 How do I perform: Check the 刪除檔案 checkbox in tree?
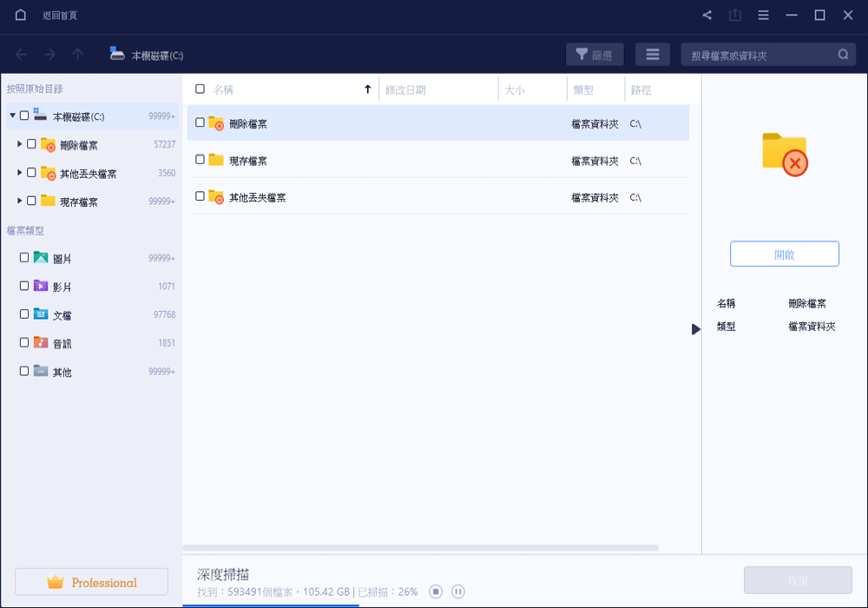31,144
